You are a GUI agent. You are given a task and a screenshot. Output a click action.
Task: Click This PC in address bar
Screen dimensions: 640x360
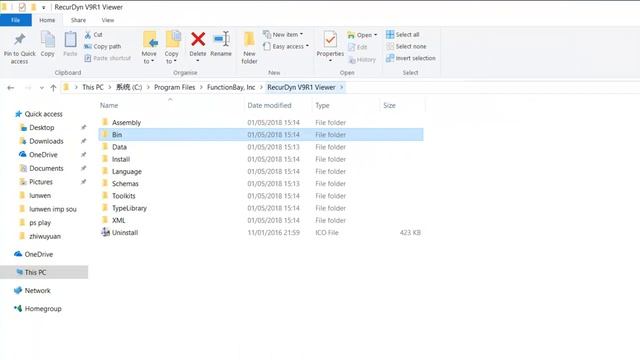pos(93,87)
